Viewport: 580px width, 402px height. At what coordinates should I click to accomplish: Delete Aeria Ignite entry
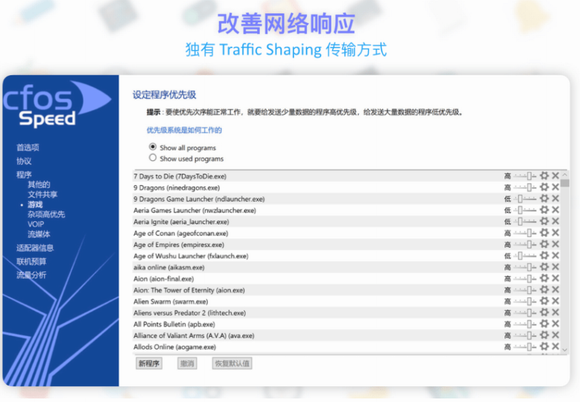pyautogui.click(x=555, y=221)
